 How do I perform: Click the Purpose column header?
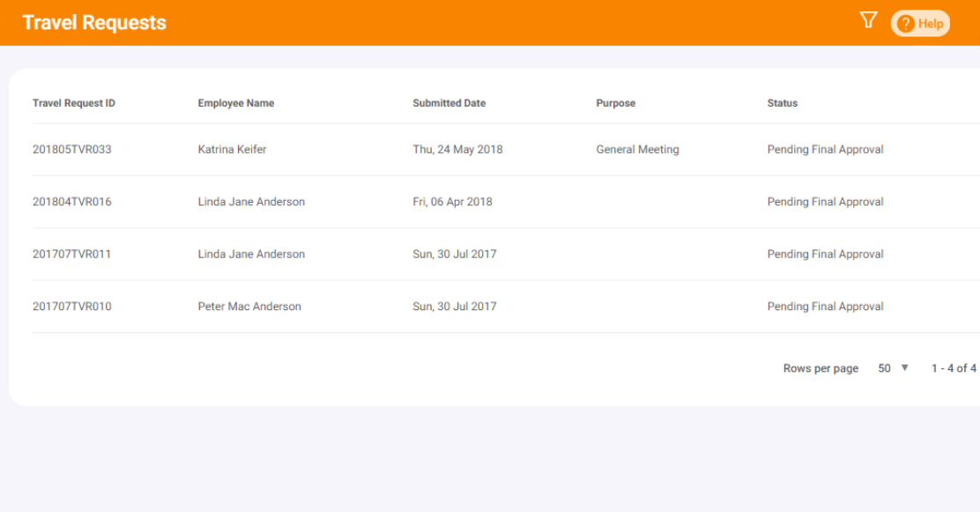coord(616,103)
